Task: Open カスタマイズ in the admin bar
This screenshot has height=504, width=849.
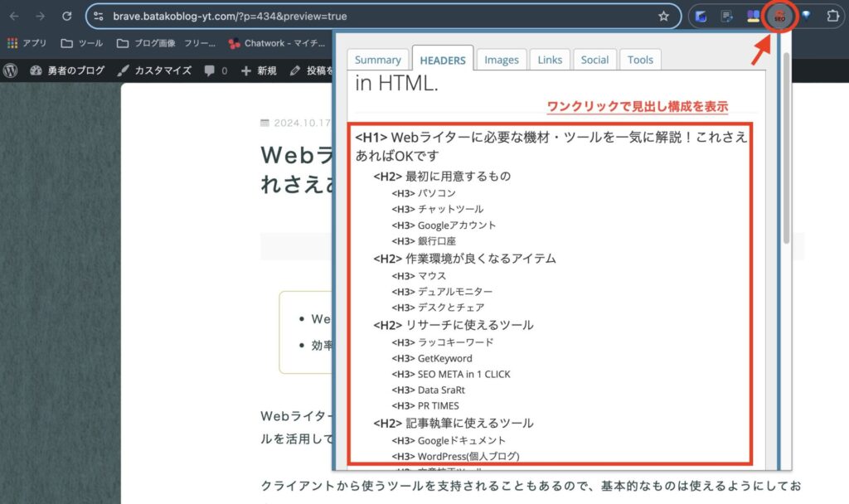Action: 155,70
